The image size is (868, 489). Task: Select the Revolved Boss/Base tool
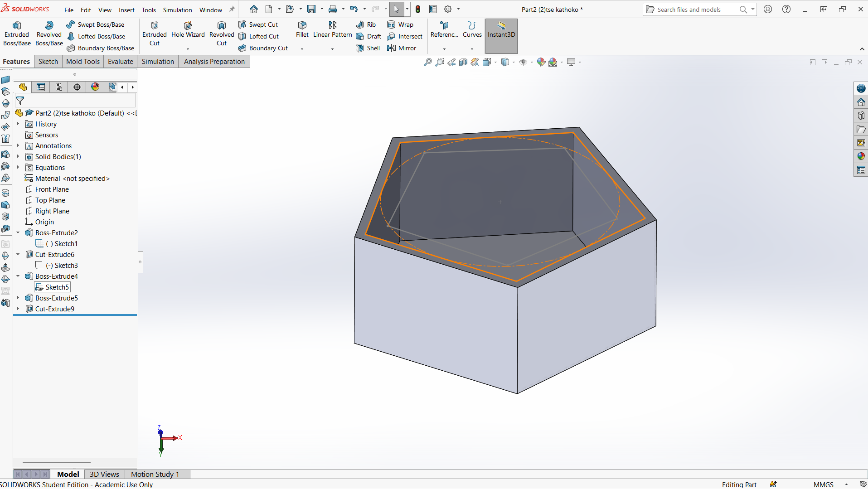49,34
